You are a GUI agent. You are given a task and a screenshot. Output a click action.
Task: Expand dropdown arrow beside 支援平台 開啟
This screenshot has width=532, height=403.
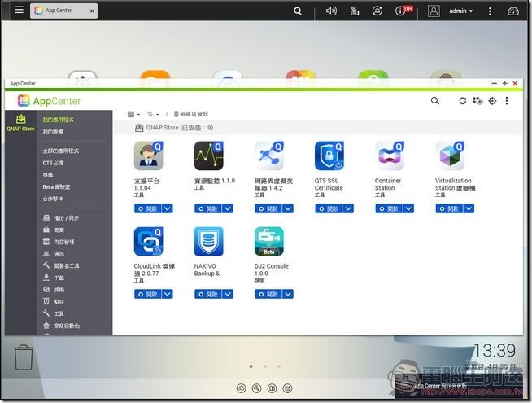coord(168,208)
